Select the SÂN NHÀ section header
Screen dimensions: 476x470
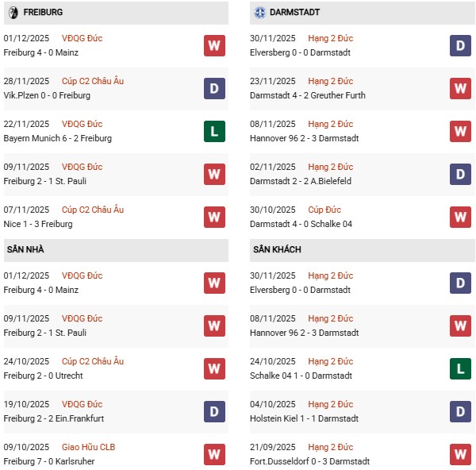(25, 249)
